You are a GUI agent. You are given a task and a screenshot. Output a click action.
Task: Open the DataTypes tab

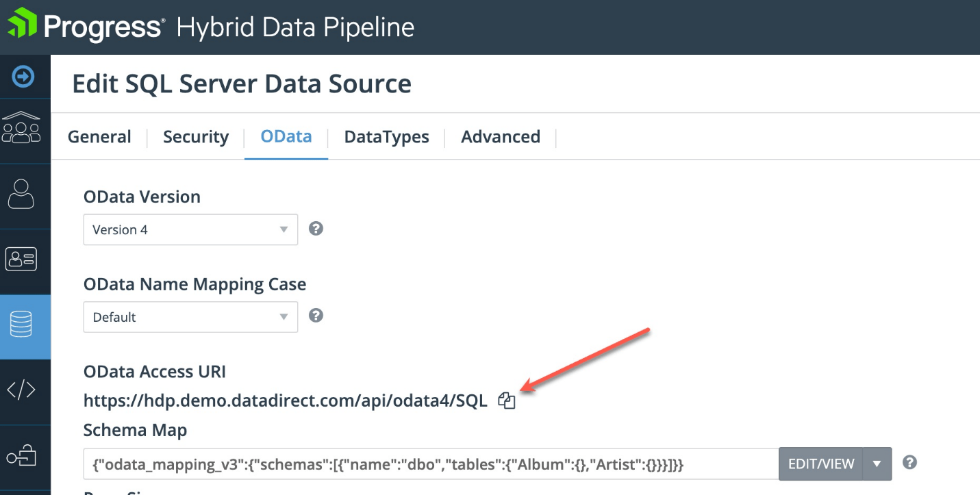(x=386, y=137)
